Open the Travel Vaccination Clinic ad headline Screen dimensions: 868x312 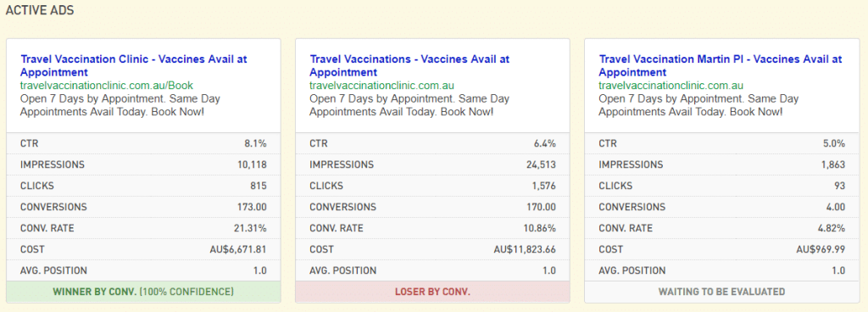(x=133, y=65)
